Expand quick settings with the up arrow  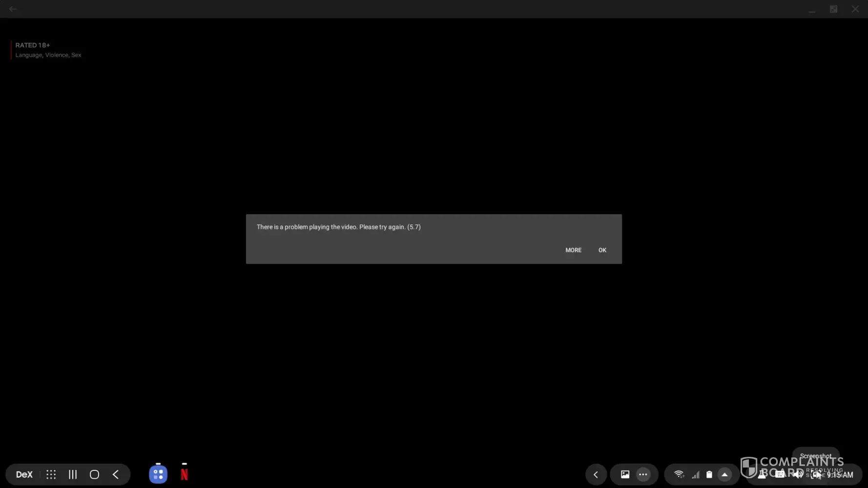[x=724, y=474]
